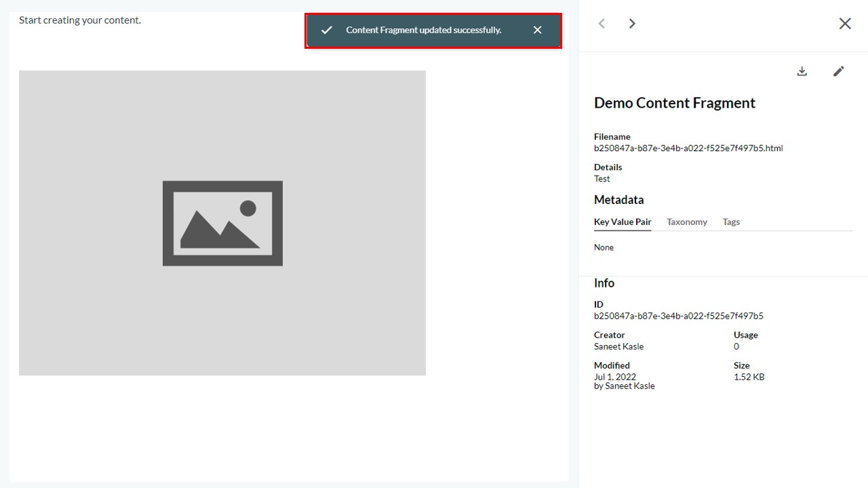Close the details panel with the X
This screenshot has width=868, height=488.
(845, 24)
